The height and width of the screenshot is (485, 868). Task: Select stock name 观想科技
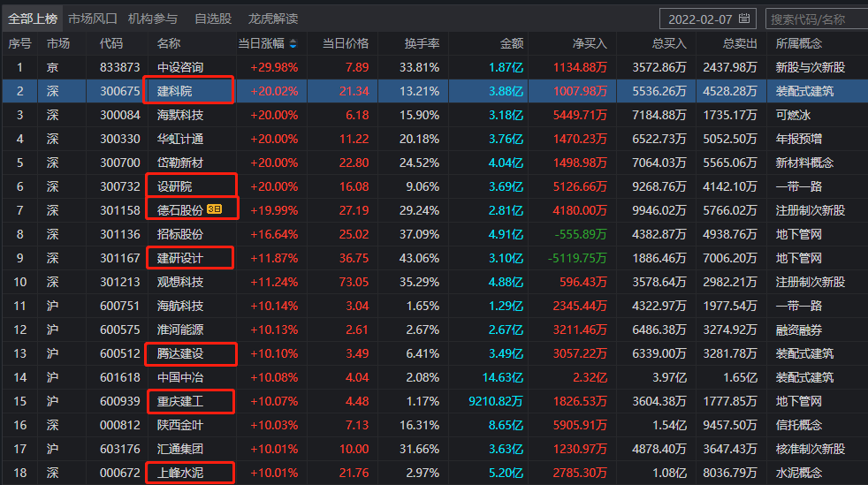(x=180, y=282)
